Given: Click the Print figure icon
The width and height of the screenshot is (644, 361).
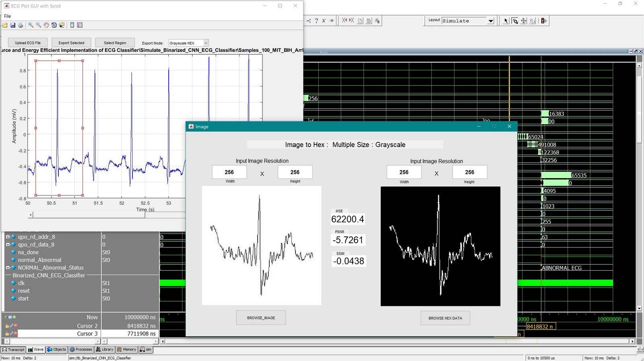Looking at the screenshot, I should [21, 25].
